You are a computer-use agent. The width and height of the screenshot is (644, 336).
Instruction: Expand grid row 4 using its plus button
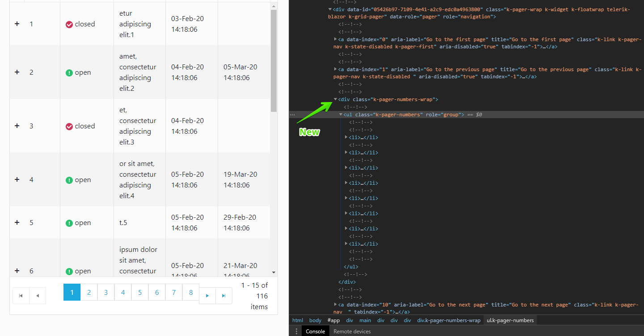17,179
